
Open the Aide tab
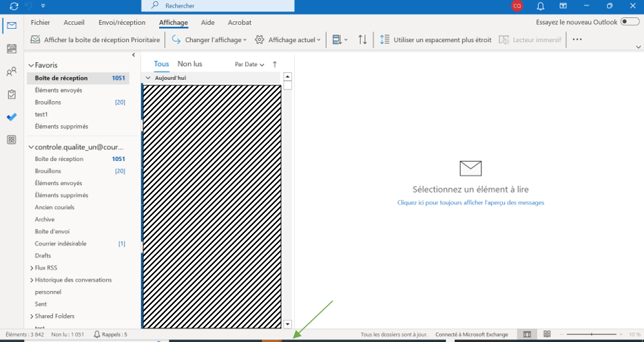[208, 23]
